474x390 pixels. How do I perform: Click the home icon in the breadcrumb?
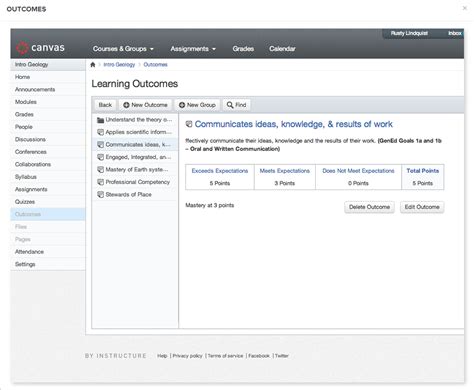[93, 65]
